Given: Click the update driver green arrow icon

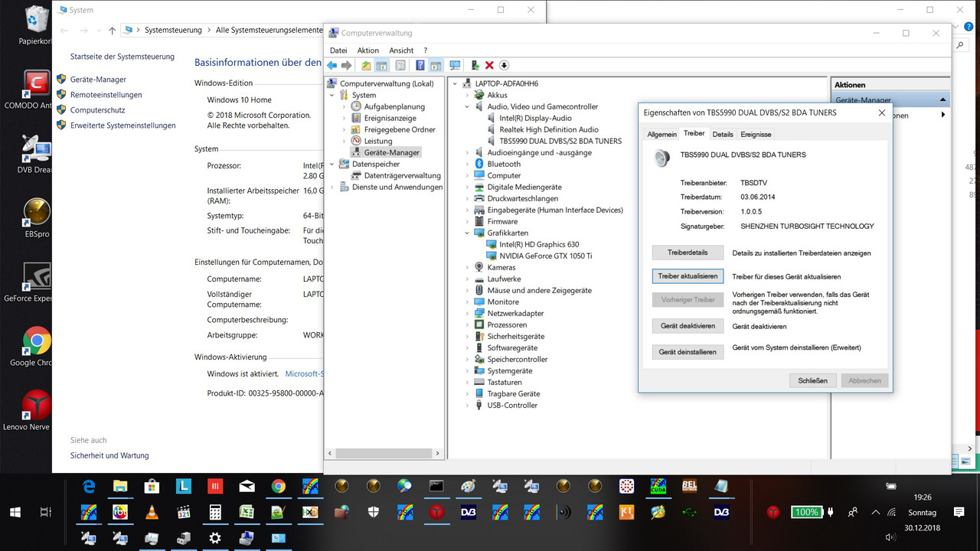Looking at the screenshot, I should pos(475,66).
